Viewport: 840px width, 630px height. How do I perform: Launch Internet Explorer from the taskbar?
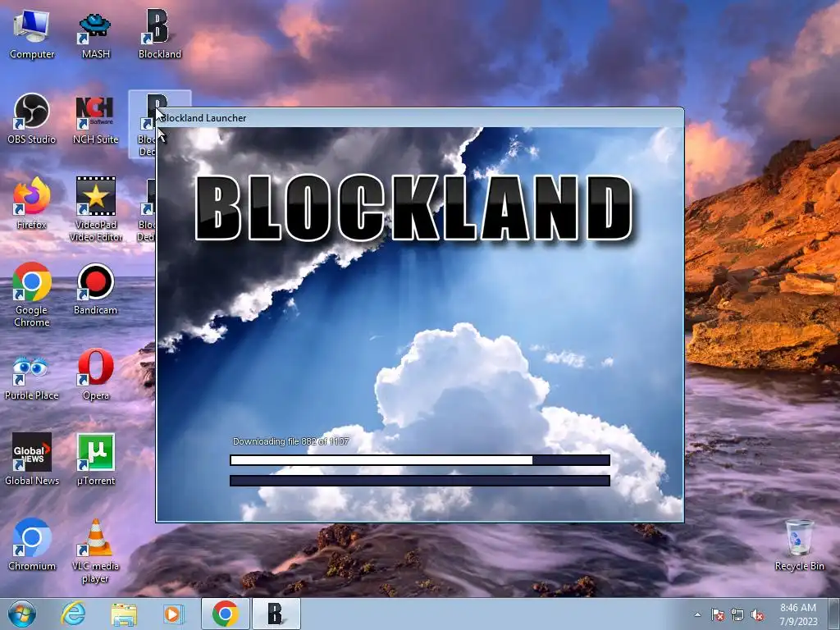73,614
